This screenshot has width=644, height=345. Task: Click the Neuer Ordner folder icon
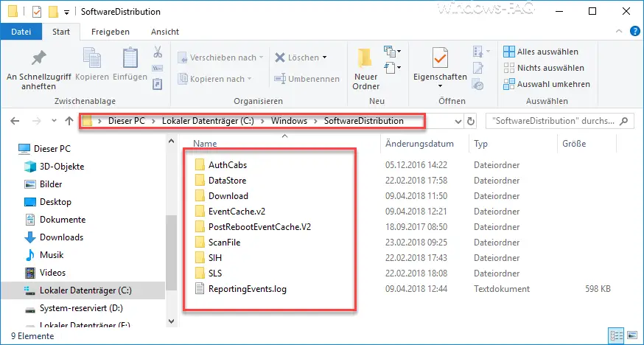[364, 58]
